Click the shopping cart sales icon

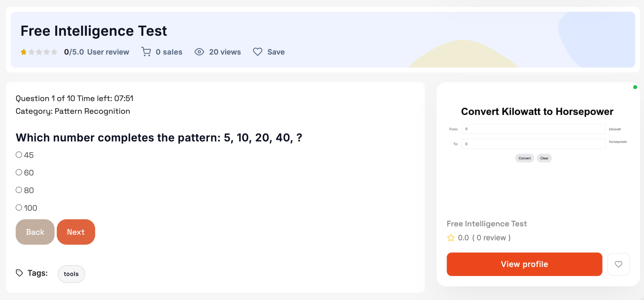[146, 52]
